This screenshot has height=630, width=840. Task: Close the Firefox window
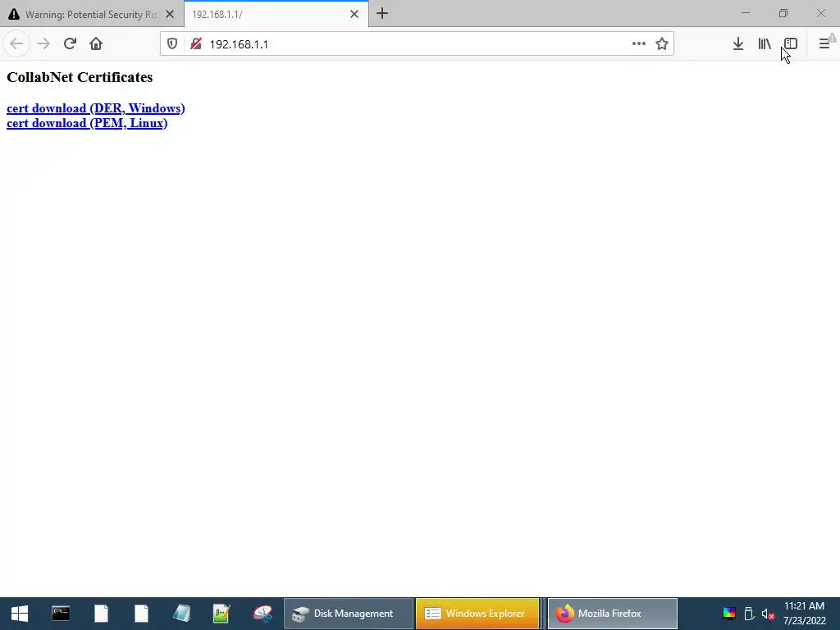point(820,13)
